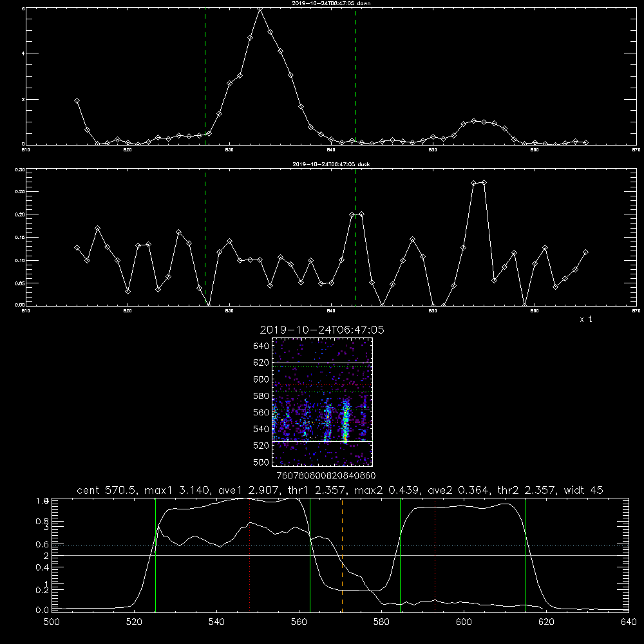Click the heat map y-axis label 560
The width and height of the screenshot is (644, 644).
click(x=261, y=412)
